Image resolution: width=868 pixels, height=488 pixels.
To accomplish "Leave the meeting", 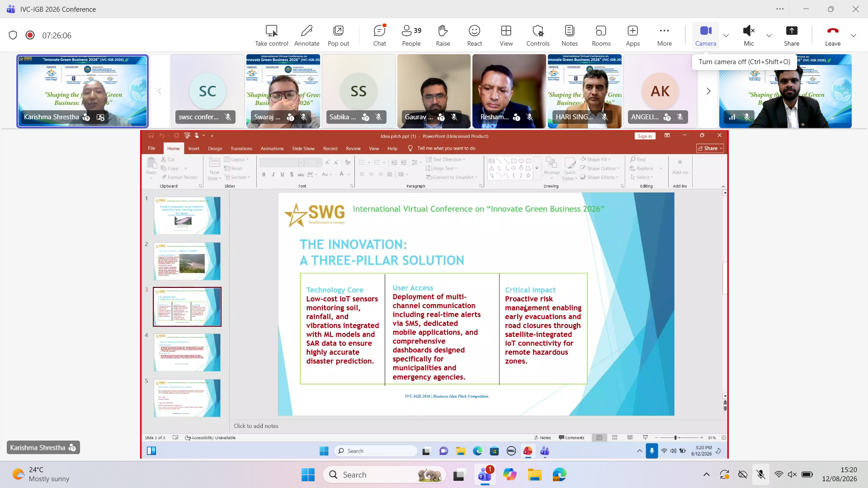I will 832,36.
